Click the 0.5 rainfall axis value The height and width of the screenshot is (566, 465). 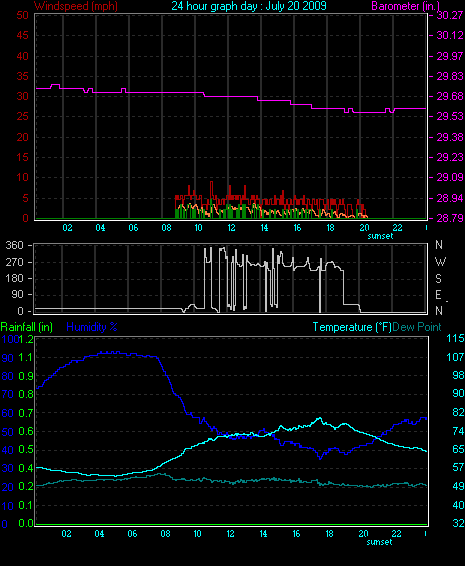coord(26,450)
